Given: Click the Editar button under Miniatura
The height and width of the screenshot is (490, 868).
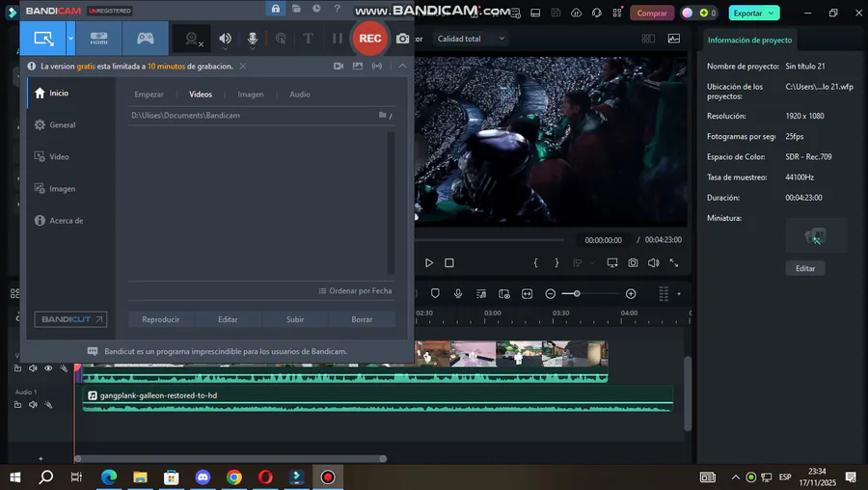Looking at the screenshot, I should (805, 268).
